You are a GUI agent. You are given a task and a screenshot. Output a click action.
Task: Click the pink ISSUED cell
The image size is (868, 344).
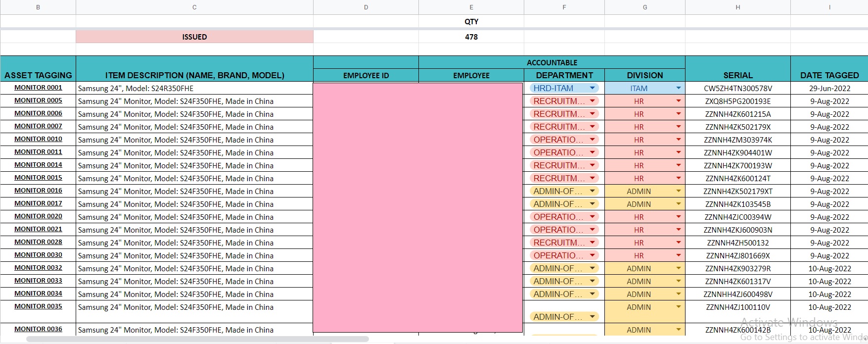194,37
